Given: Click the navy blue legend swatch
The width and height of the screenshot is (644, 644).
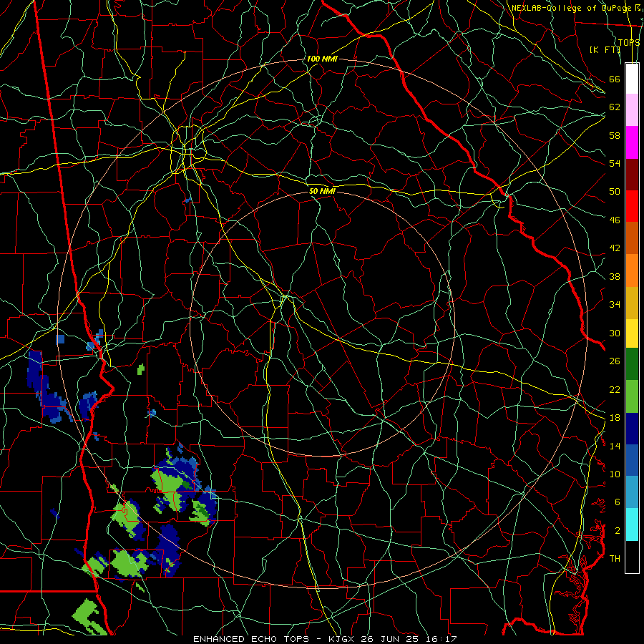Looking at the screenshot, I should pos(632,429).
